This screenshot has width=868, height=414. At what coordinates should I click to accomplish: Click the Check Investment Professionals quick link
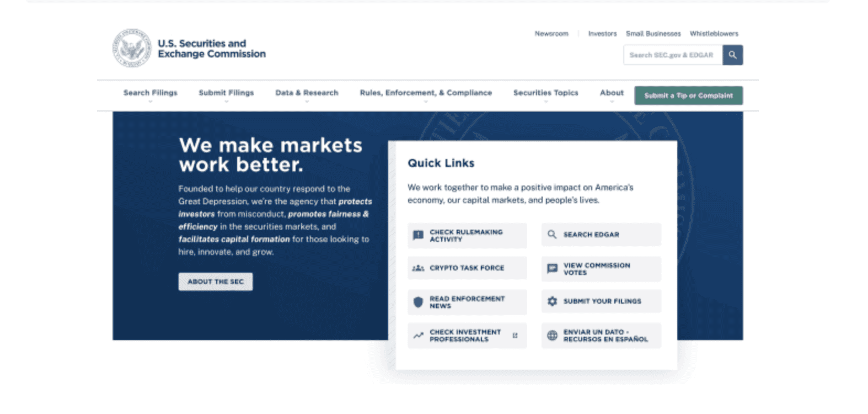click(467, 336)
